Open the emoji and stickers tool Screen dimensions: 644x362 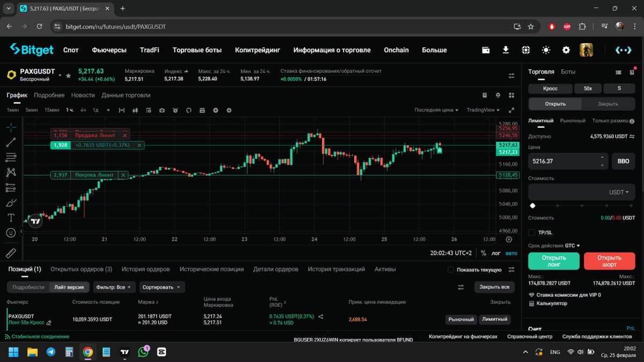[11, 233]
